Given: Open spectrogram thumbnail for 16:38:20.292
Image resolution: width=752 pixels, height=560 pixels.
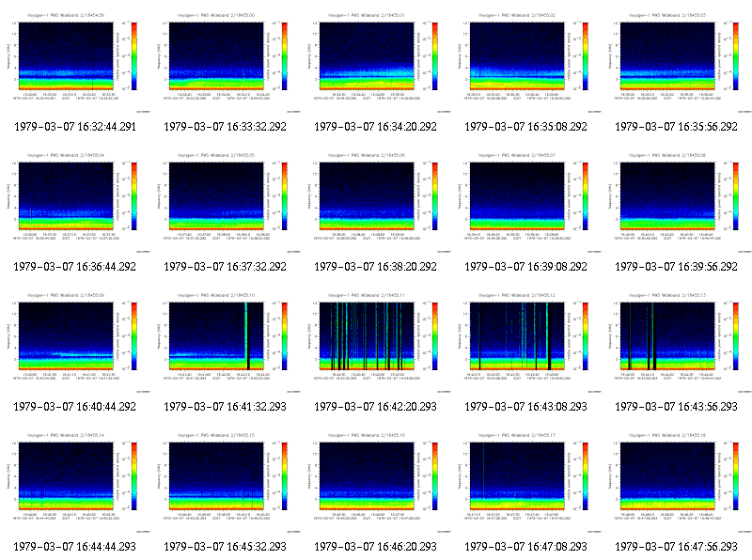Looking at the screenshot, I should click(376, 201).
